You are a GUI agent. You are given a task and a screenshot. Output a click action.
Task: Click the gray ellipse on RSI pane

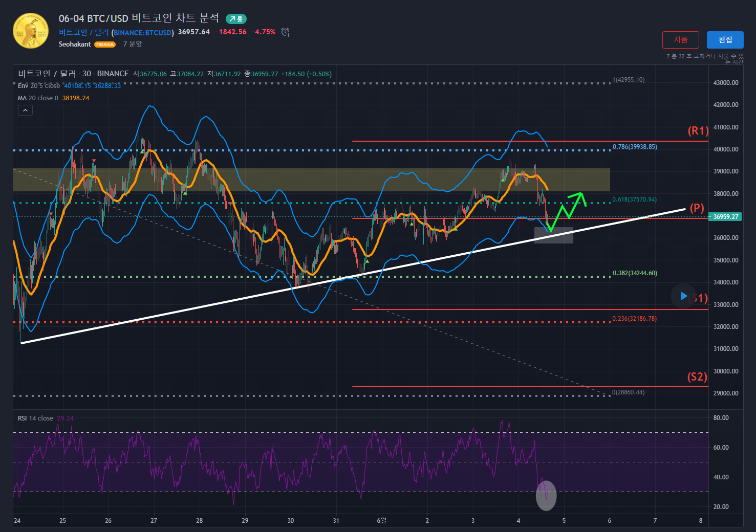coord(546,495)
